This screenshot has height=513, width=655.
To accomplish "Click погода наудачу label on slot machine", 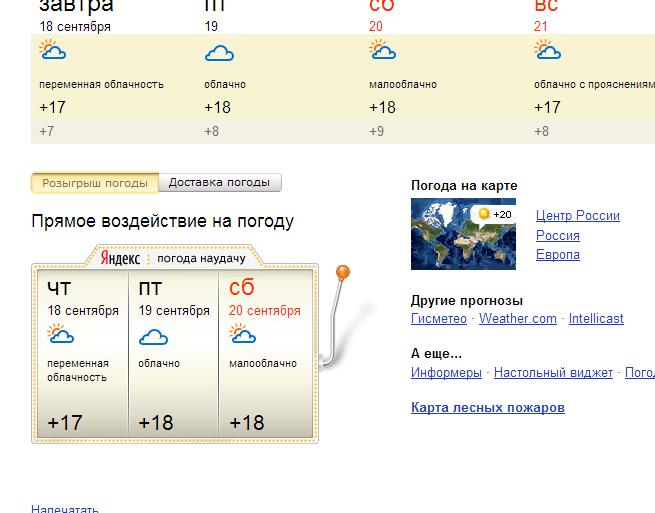I will (x=201, y=259).
